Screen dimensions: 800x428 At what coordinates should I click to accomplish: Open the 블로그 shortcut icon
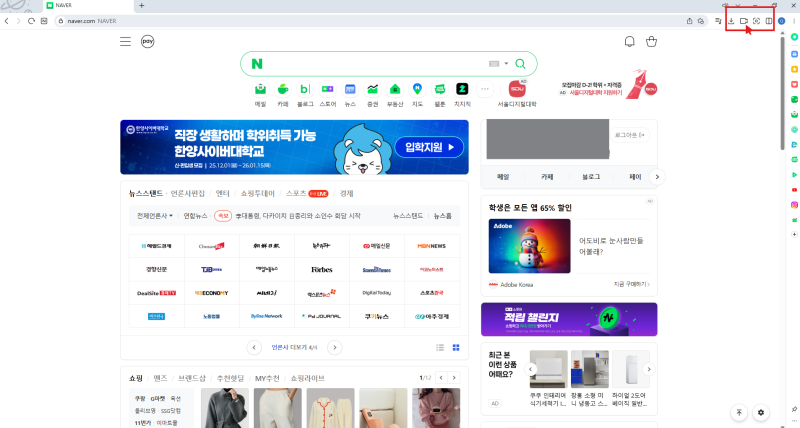click(305, 89)
